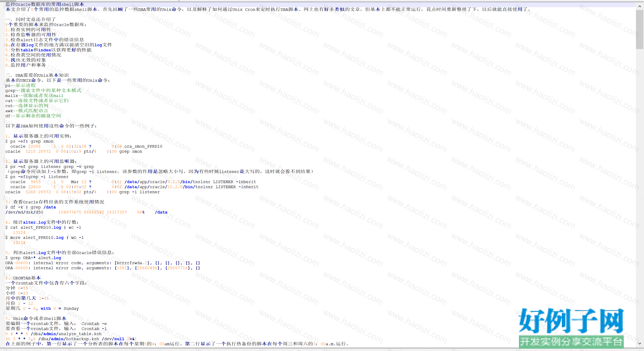Click the heading "二. DBA需要的Unix基本知识"
The height and width of the screenshot is (351, 644).
click(x=37, y=75)
